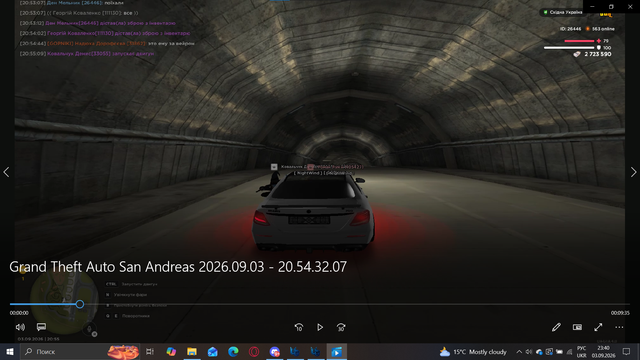Image resolution: width=640 pixels, height=360 pixels.
Task: Click the chat line timestamped 20:55:09
Action: point(87,53)
